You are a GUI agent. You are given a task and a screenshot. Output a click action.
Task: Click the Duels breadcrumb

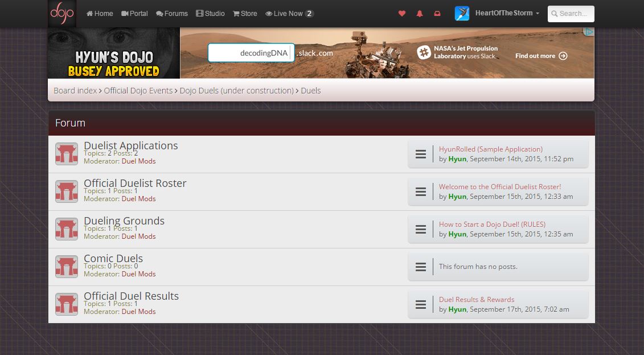click(310, 91)
